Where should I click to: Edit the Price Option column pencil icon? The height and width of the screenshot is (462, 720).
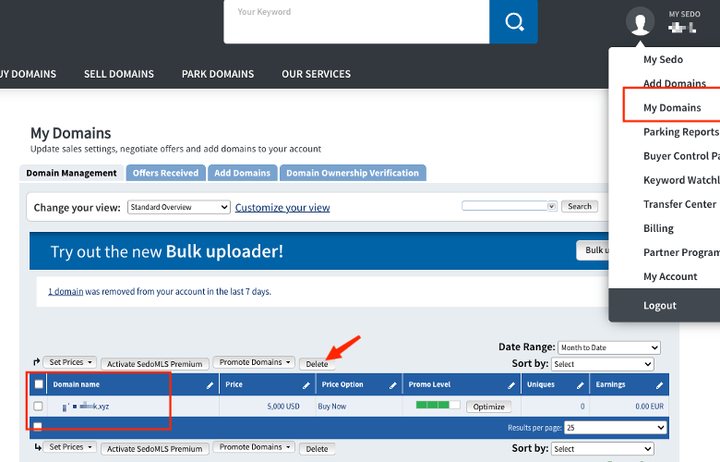(x=393, y=385)
